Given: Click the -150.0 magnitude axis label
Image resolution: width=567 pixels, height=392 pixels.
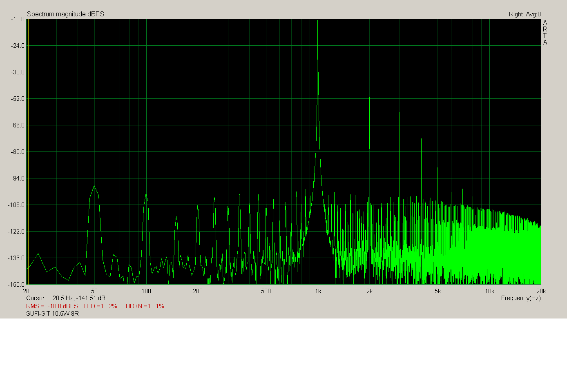Looking at the screenshot, I should (x=16, y=285).
